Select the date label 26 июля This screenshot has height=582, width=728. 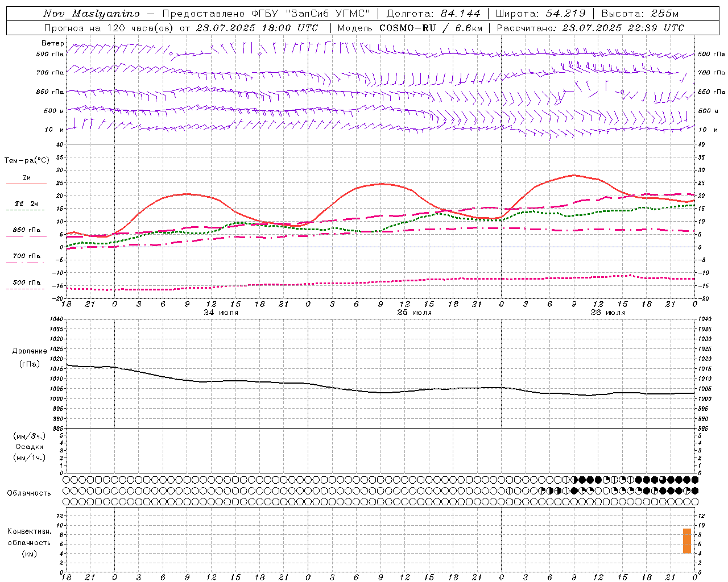click(x=607, y=313)
